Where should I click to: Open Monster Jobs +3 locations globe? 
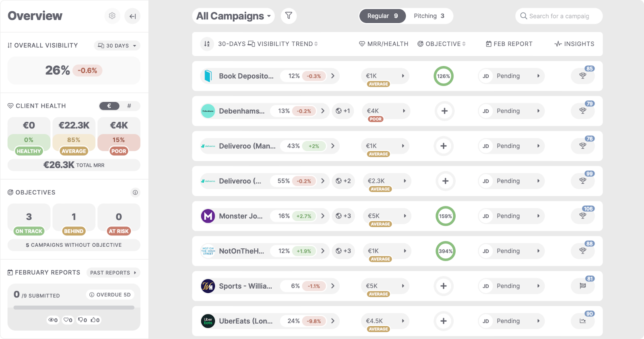pos(343,216)
